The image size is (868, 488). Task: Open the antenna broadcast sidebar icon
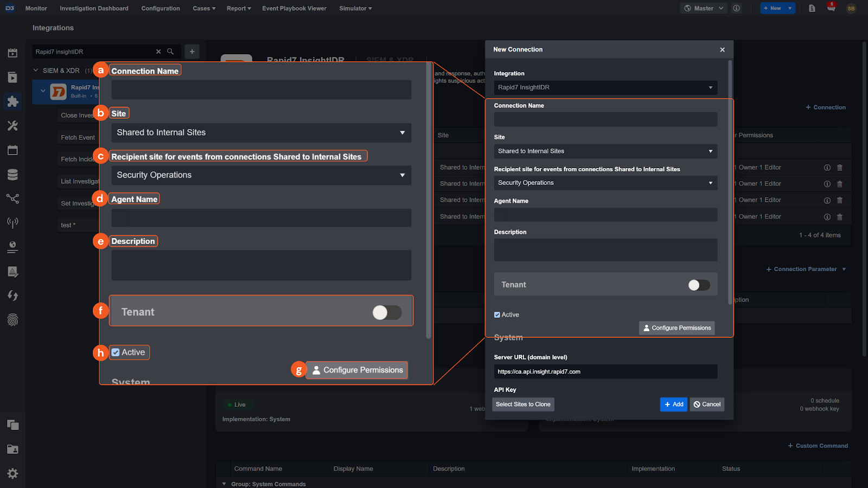coord(12,223)
